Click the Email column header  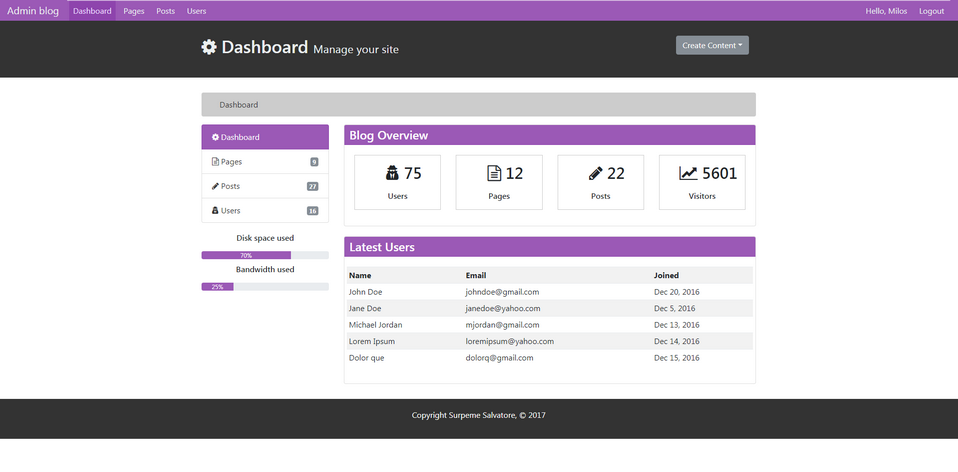(476, 275)
